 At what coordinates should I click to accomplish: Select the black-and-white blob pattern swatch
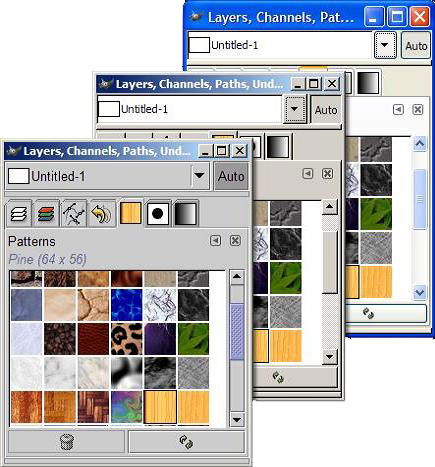(127, 373)
